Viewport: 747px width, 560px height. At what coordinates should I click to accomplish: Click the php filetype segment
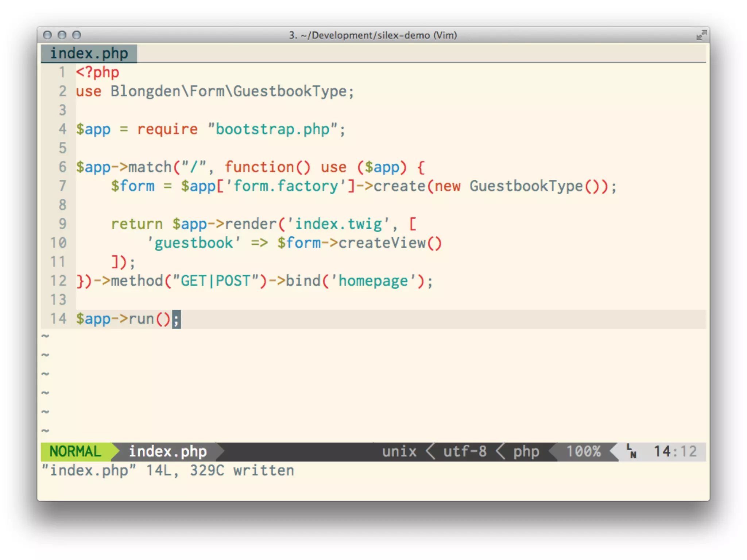(526, 451)
